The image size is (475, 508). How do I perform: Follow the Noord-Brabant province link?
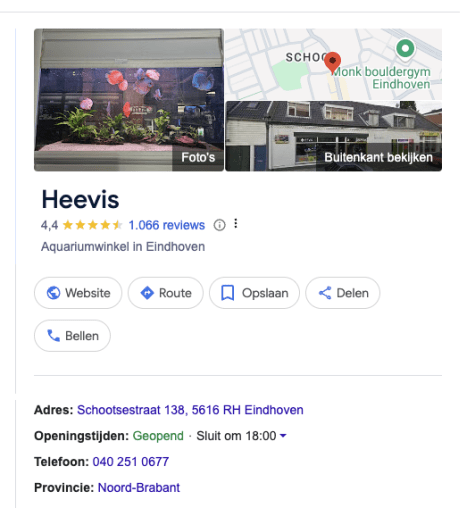139,488
